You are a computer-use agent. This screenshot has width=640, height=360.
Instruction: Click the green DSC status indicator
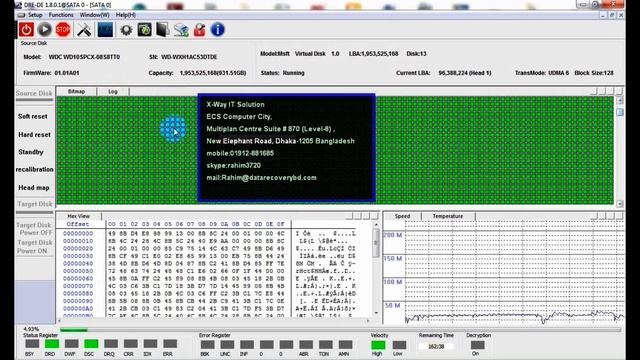click(x=91, y=344)
